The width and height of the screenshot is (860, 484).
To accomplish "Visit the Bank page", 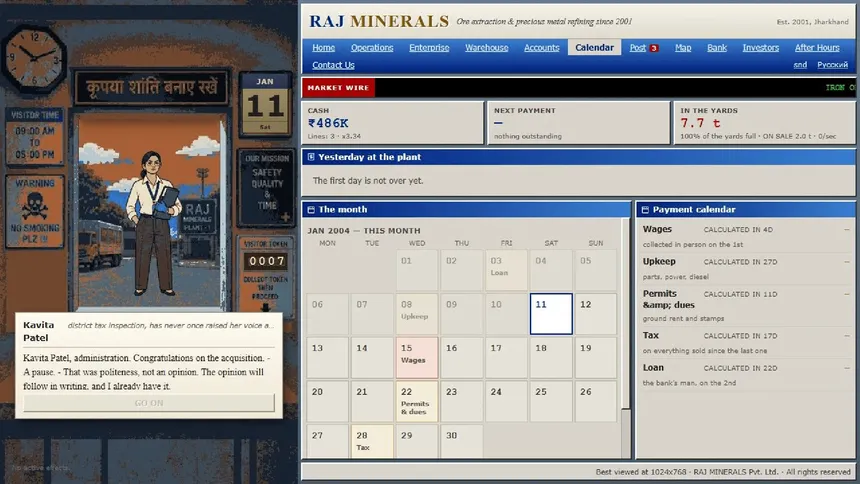I will tap(717, 48).
